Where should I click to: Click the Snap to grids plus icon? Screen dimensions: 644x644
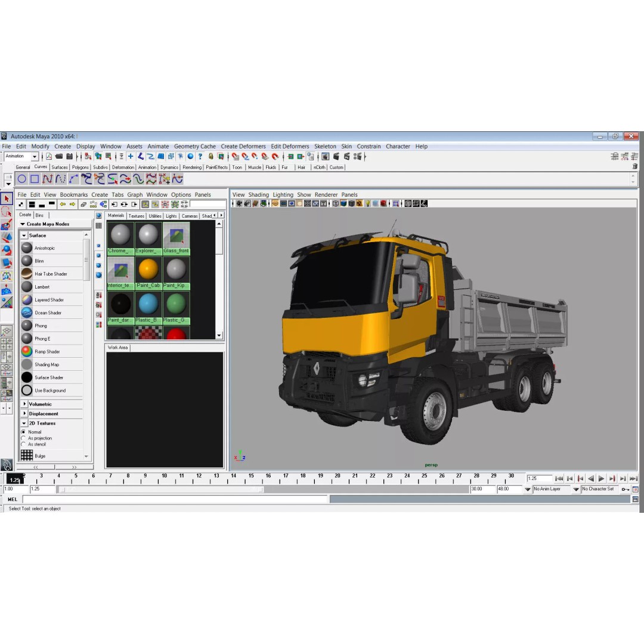[x=131, y=156]
